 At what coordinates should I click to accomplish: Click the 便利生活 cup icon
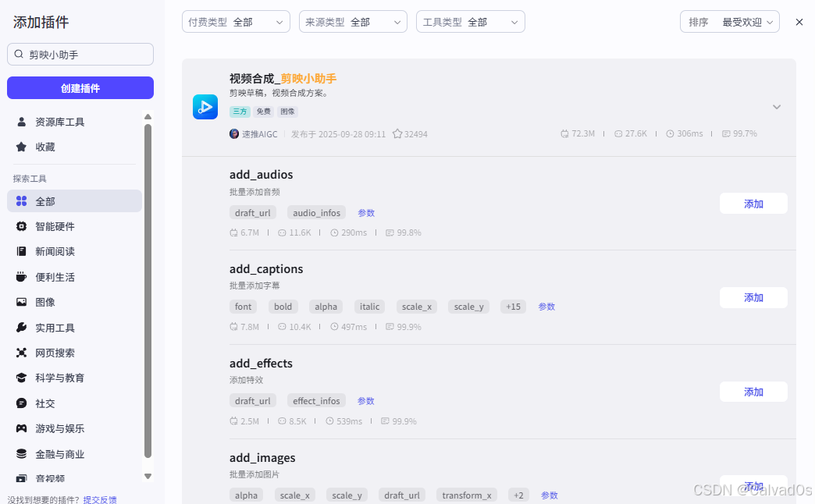(x=21, y=276)
